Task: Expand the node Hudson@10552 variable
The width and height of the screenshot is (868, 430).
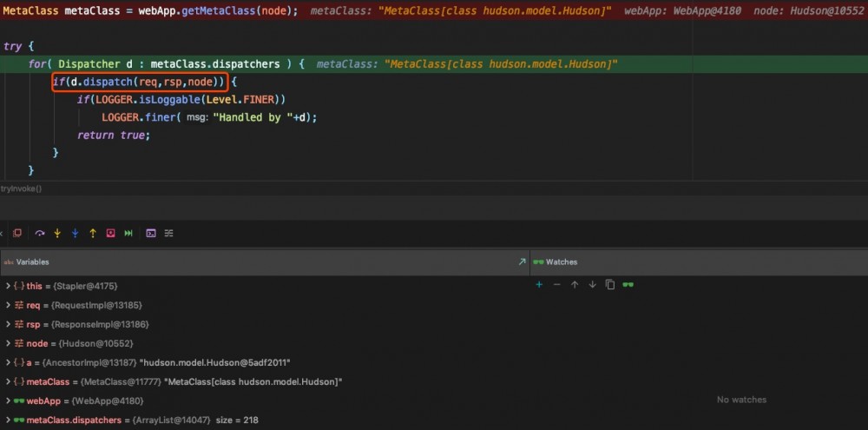Action: coord(7,343)
